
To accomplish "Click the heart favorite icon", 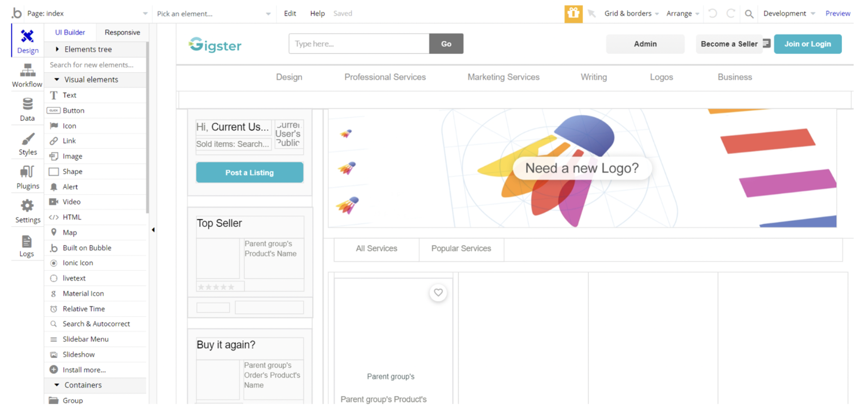I will click(x=438, y=292).
